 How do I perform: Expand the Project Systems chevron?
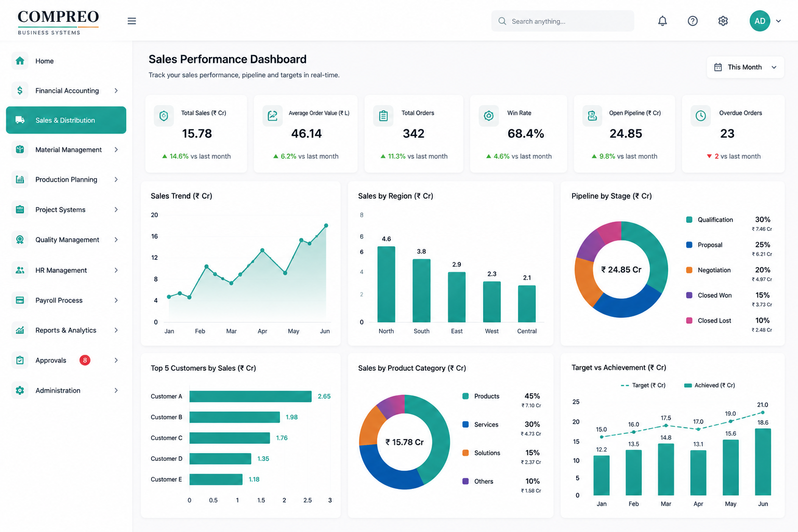tap(116, 209)
